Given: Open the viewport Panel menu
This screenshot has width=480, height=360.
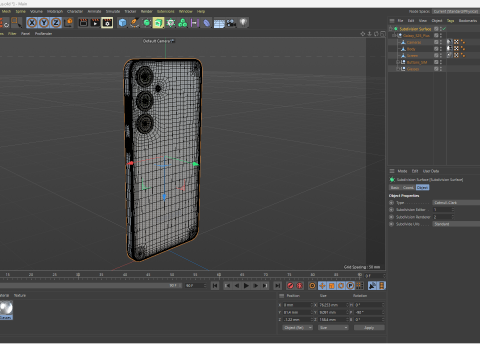Looking at the screenshot, I should [x=25, y=34].
